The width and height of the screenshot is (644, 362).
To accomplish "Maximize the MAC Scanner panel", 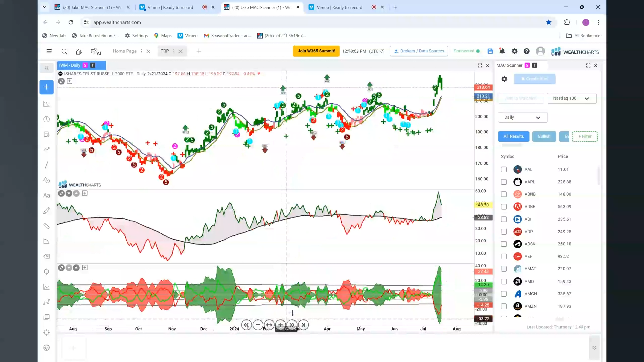I will [588, 66].
